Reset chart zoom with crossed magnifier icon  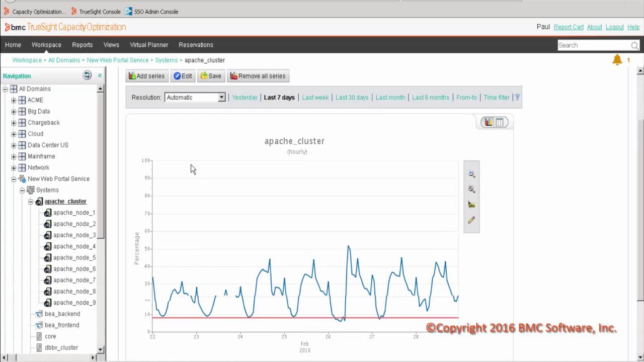471,189
